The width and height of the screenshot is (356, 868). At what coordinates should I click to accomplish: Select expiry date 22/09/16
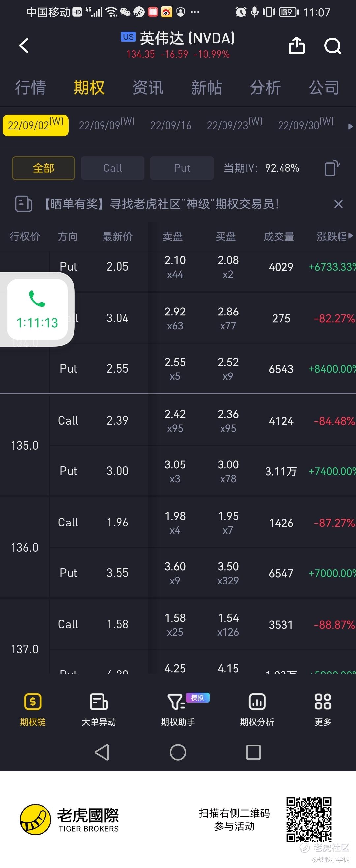(x=170, y=126)
